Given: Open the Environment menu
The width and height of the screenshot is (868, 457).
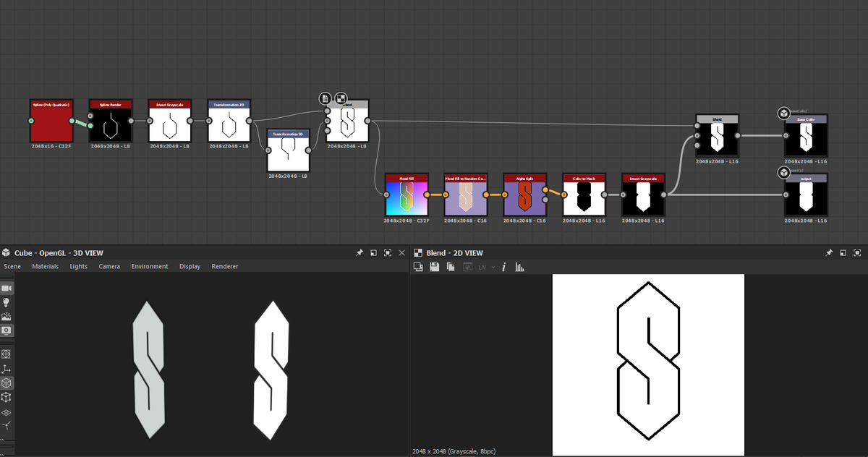Looking at the screenshot, I should point(150,267).
